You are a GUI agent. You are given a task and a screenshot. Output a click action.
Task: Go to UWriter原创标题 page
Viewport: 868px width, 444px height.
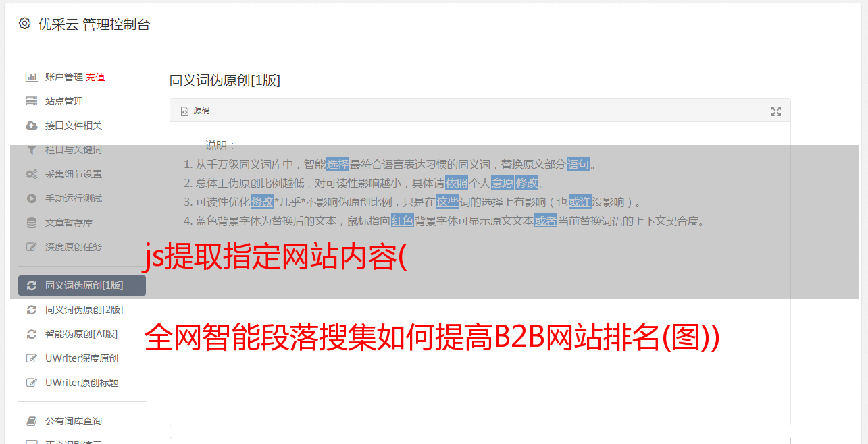78,383
